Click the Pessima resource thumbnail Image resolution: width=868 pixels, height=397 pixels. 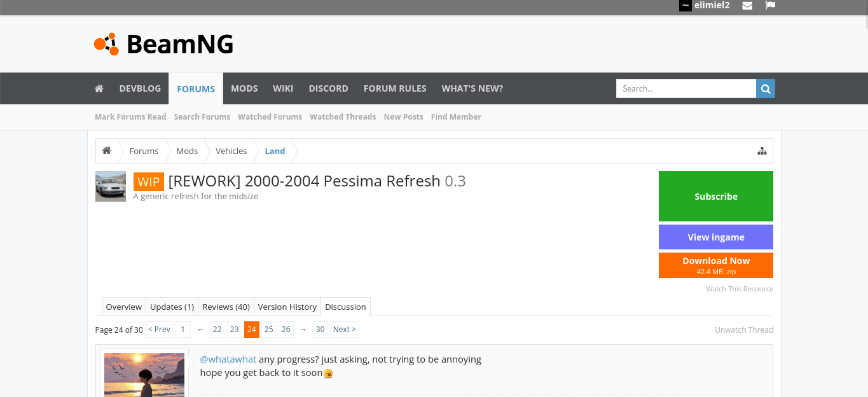[x=111, y=186]
